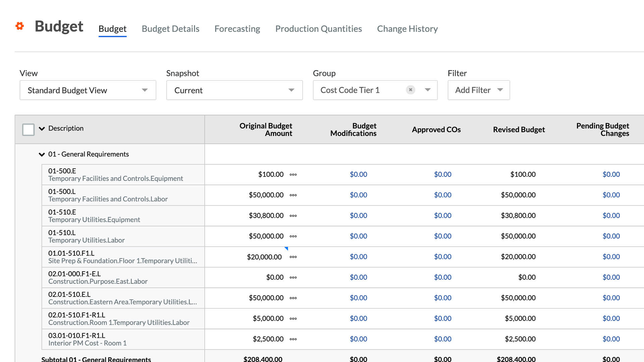Screen dimensions: 644x362
Task: Toggle checkbox for 01-500.E row selection
Action: (28, 174)
